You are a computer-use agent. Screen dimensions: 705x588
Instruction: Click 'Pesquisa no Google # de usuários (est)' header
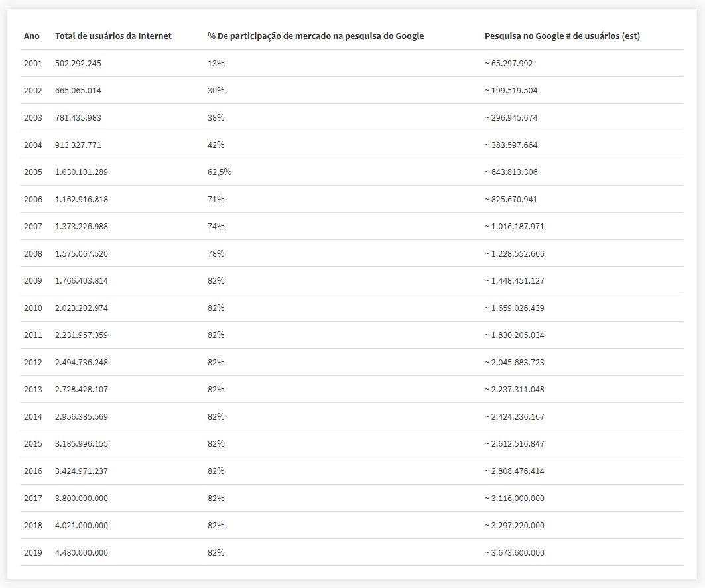pyautogui.click(x=562, y=36)
